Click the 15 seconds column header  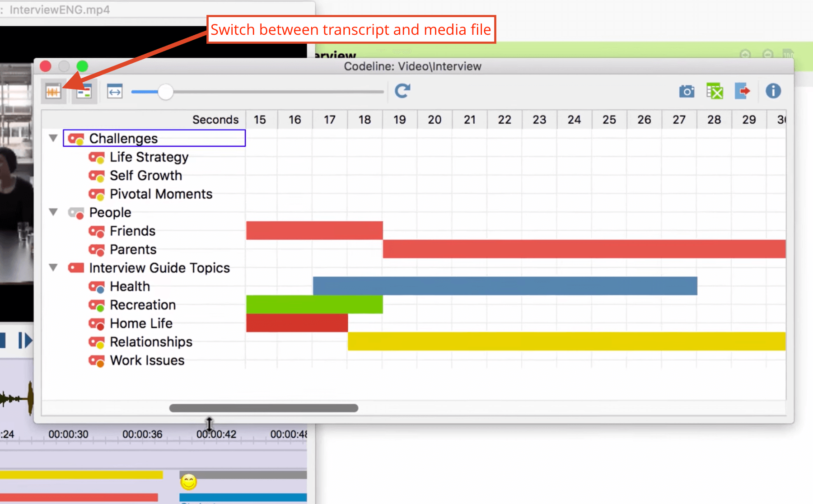260,120
